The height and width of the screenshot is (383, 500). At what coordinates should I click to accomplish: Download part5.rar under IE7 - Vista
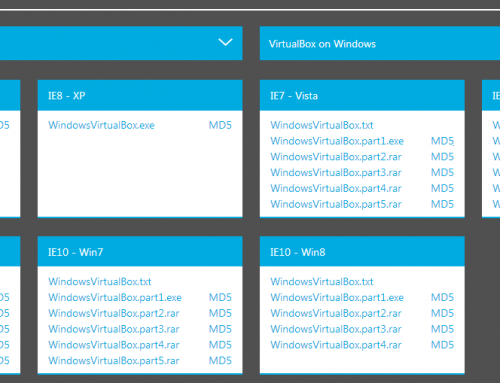point(336,204)
